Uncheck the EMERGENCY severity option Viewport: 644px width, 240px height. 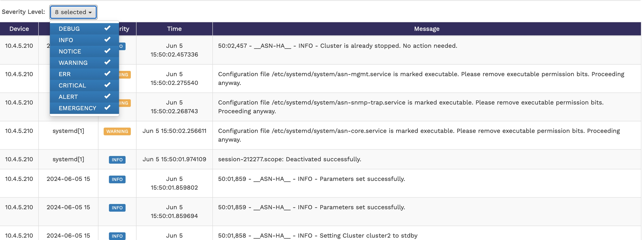(x=84, y=108)
